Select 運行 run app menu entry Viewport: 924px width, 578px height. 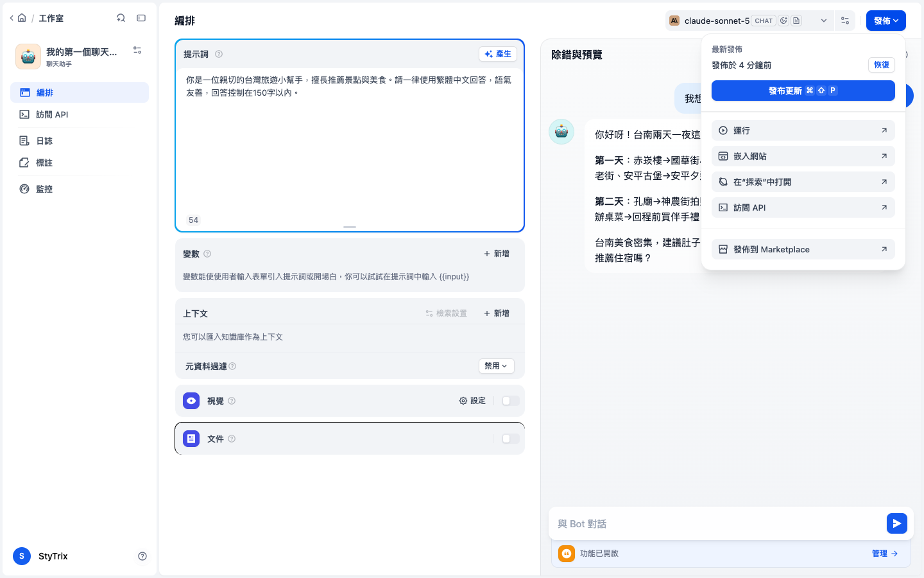click(803, 130)
